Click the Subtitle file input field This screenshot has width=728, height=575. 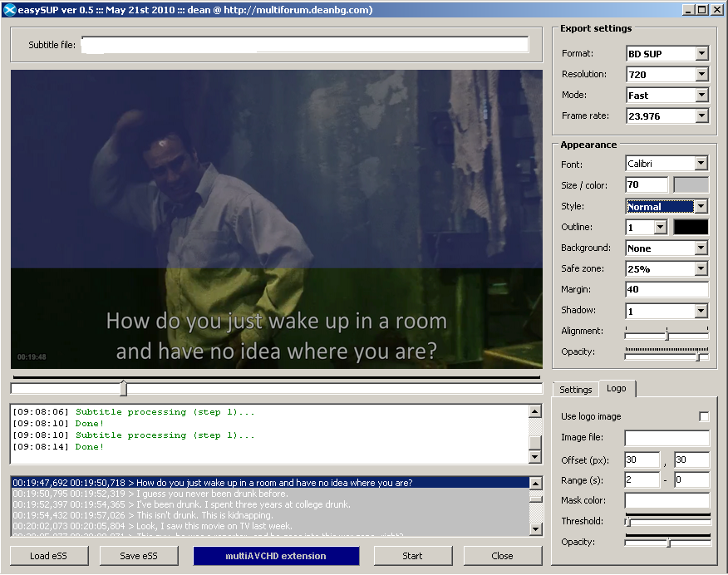304,45
